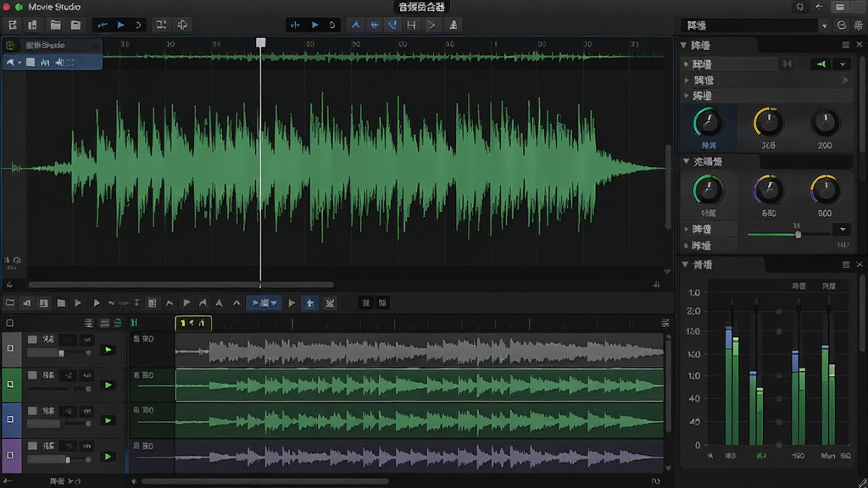The image size is (868, 488).
Task: Click the waveform icon in the top center toolbar
Action: point(295,25)
